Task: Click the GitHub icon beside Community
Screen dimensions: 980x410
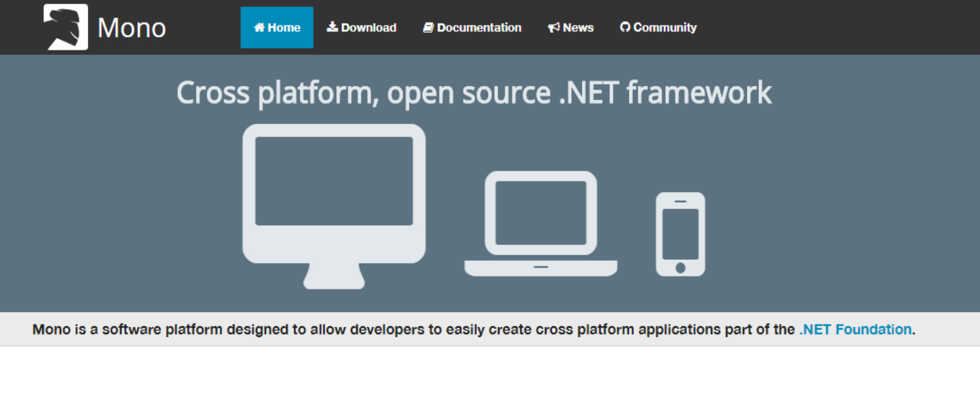Action: (x=625, y=27)
